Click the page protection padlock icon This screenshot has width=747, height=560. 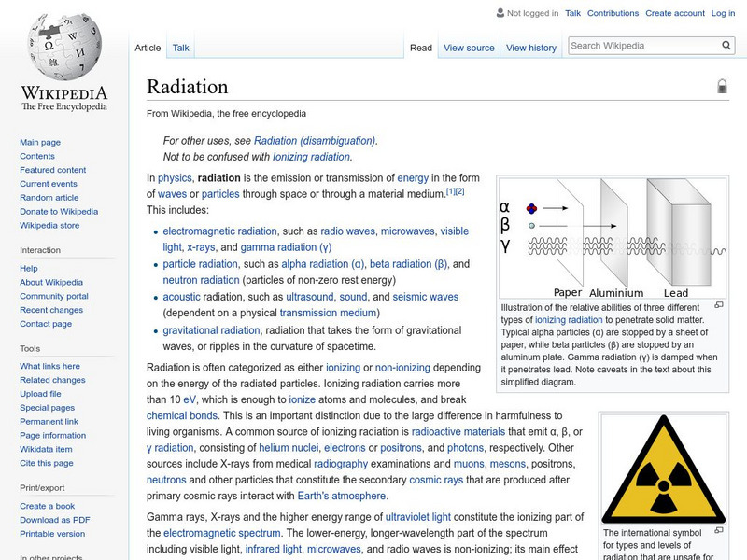tap(722, 86)
